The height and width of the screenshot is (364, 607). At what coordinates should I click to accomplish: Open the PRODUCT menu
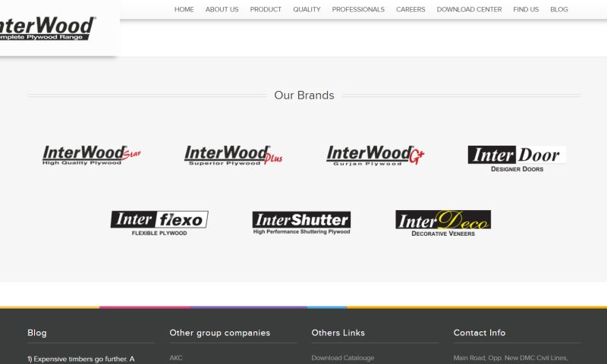click(x=266, y=10)
